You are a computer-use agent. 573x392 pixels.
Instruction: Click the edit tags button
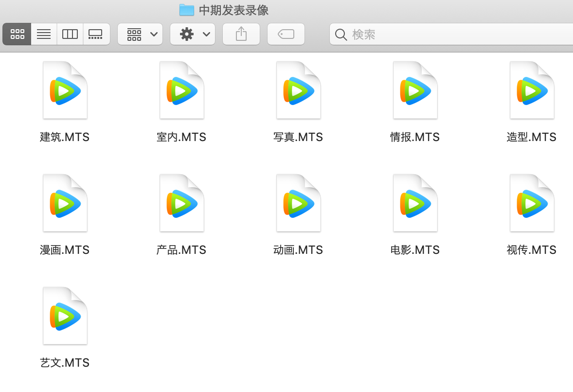[x=286, y=35]
